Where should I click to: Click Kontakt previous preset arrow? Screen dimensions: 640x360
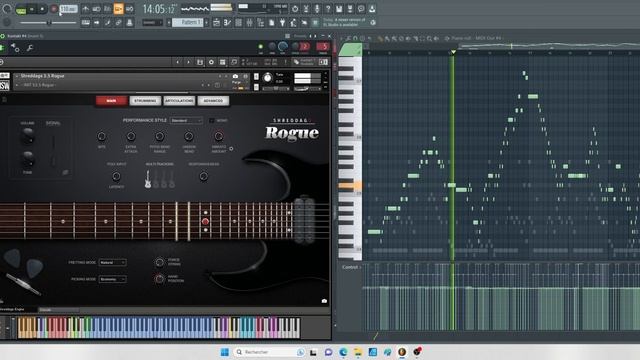pos(178,62)
